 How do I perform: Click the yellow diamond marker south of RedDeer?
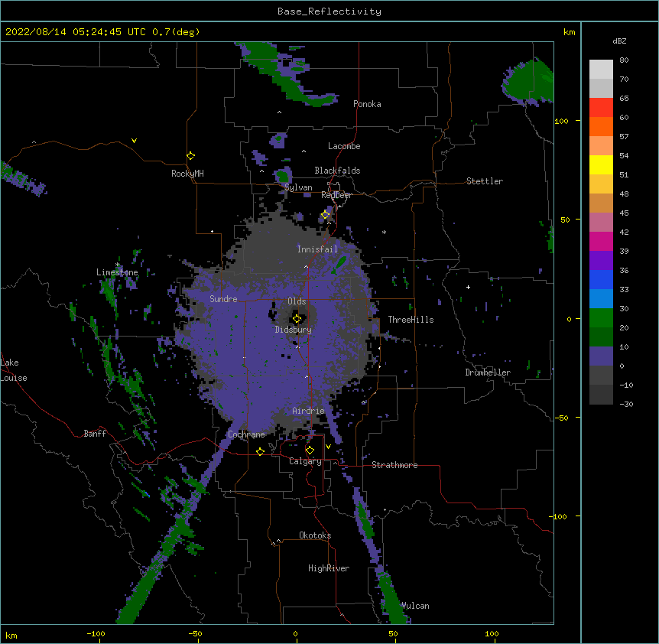coord(326,215)
